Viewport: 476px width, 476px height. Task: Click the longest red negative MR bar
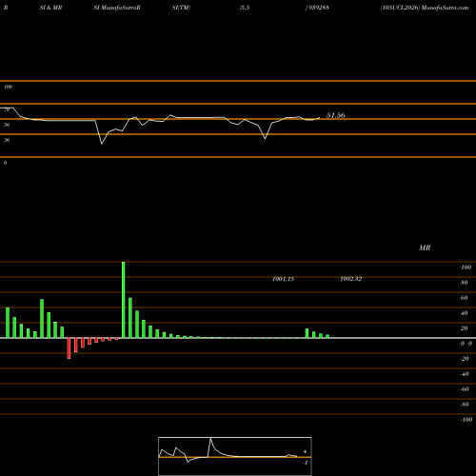click(x=69, y=348)
